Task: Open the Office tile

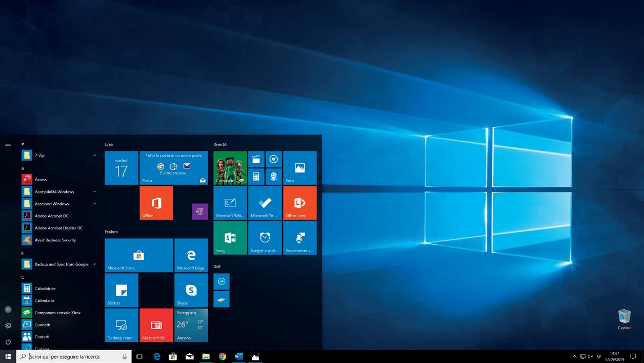Action: click(x=156, y=203)
